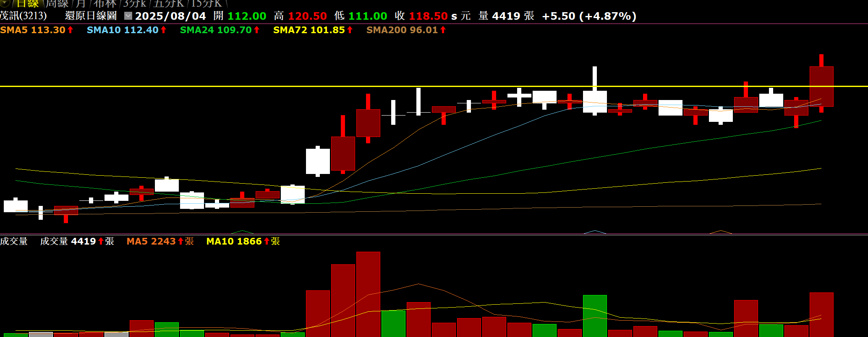Screen dimensions: 868x337
Task: Click the tallest red volume bar
Action: coord(368,294)
